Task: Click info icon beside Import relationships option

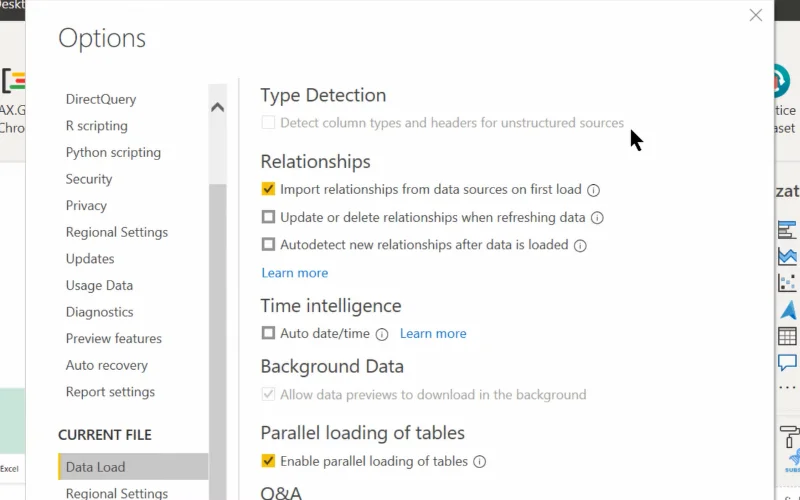Action: (593, 190)
